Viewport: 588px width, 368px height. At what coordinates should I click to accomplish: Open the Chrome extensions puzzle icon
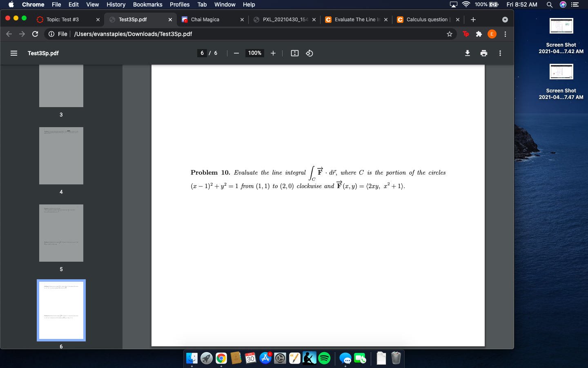click(479, 34)
